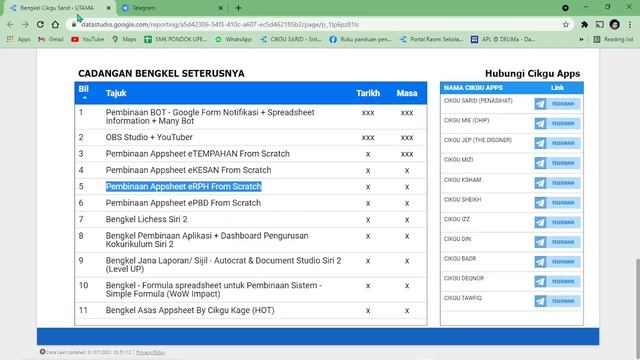The height and width of the screenshot is (360, 640).
Task: Show more bookmarks overflow chevron
Action: point(581,40)
